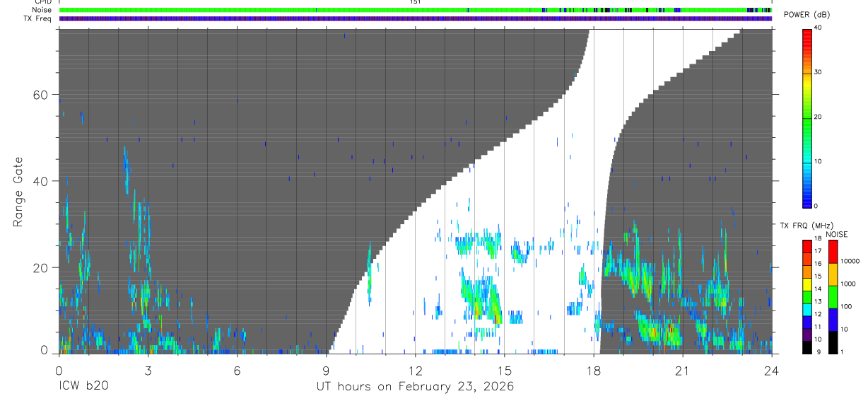Screen dimensions: 868x401
Task: Click the 'ICW b20' radar label
Action: (83, 387)
